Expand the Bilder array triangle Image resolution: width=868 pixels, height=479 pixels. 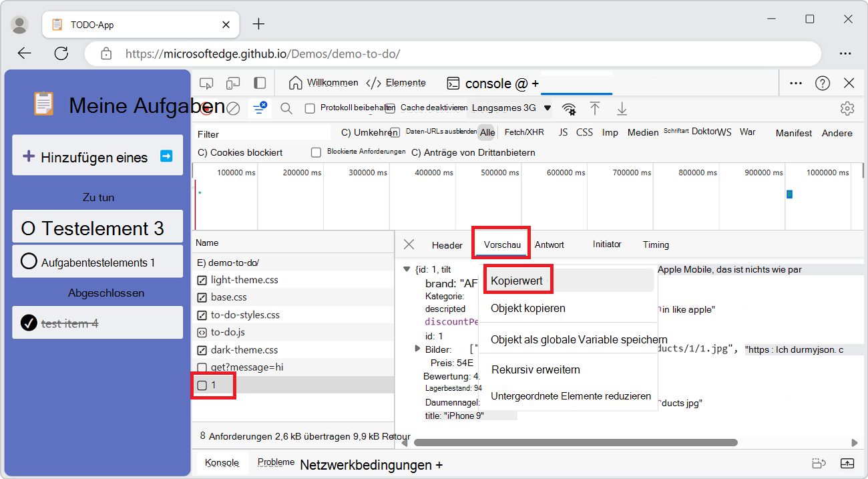pyautogui.click(x=417, y=349)
